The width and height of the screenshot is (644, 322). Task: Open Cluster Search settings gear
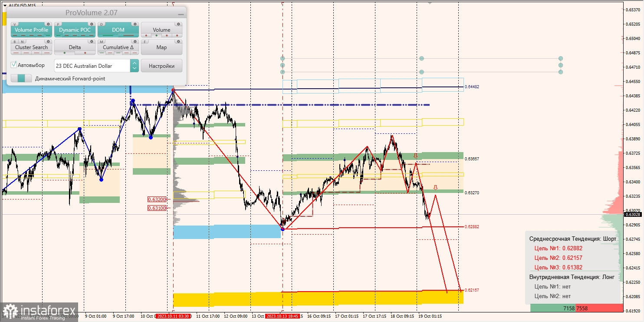point(48,41)
